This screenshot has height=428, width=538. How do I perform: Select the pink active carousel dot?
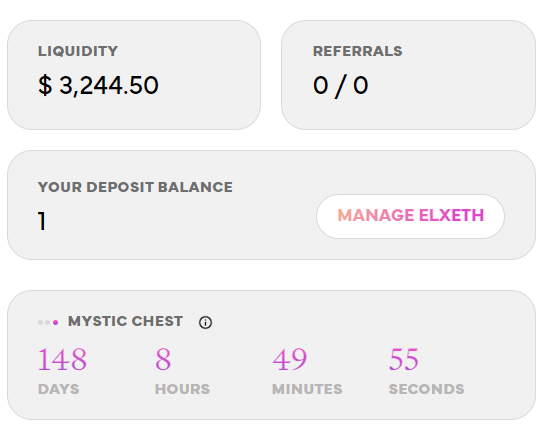click(x=56, y=322)
